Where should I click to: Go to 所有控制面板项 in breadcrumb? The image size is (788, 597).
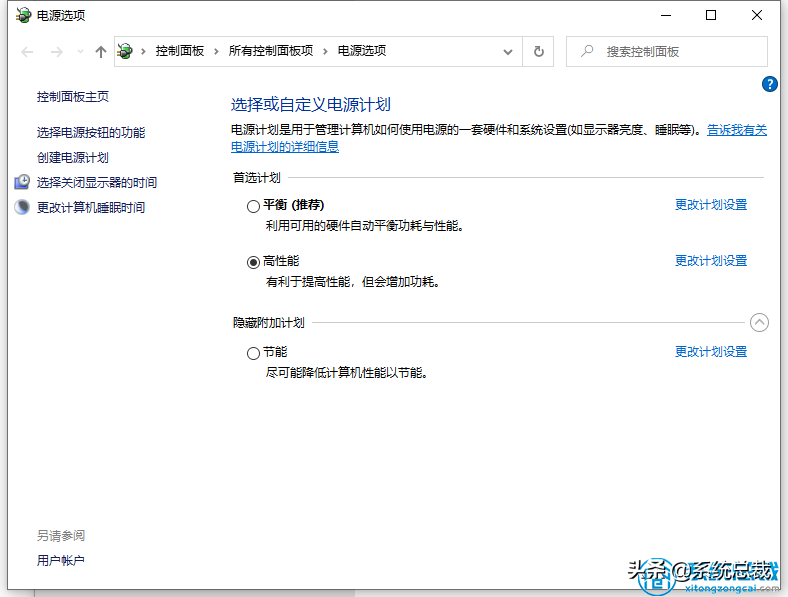click(x=270, y=51)
